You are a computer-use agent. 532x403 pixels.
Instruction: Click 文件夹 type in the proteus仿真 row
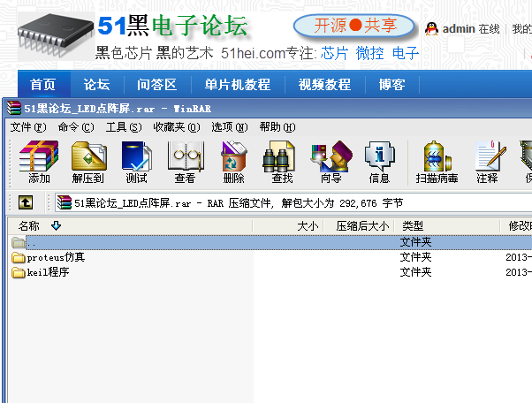pos(415,257)
